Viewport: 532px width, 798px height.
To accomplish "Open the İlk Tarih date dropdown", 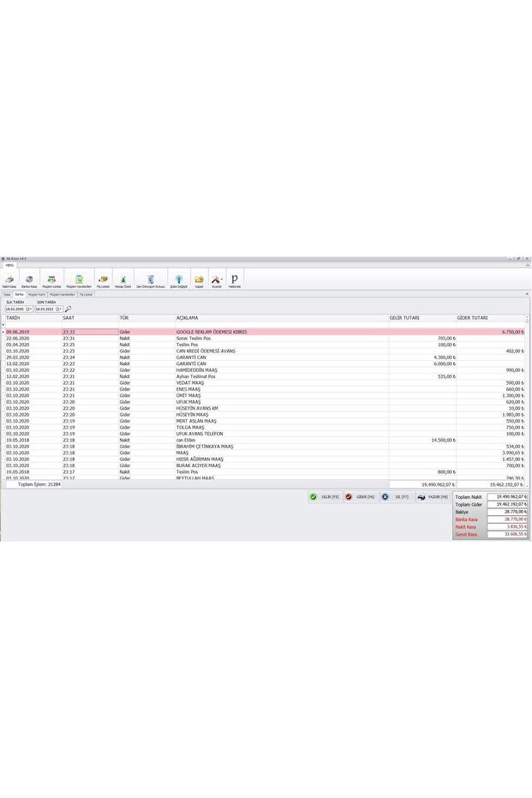I will pyautogui.click(x=29, y=309).
